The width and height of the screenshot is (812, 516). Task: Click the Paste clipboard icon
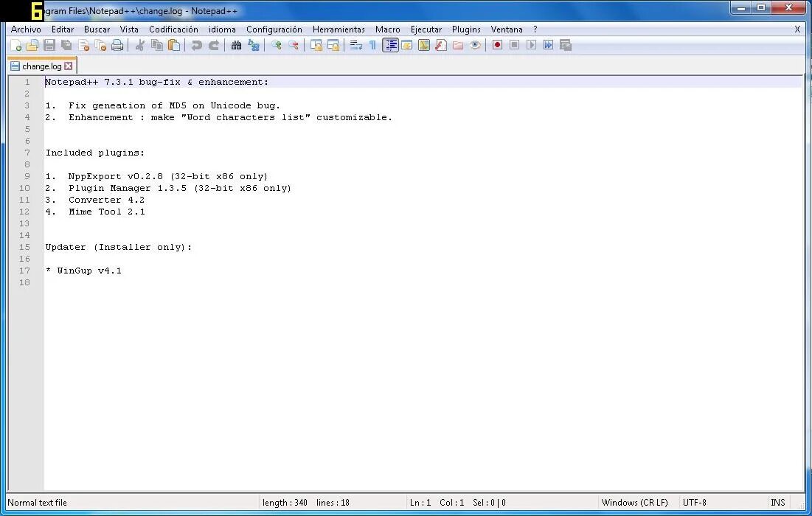click(174, 46)
